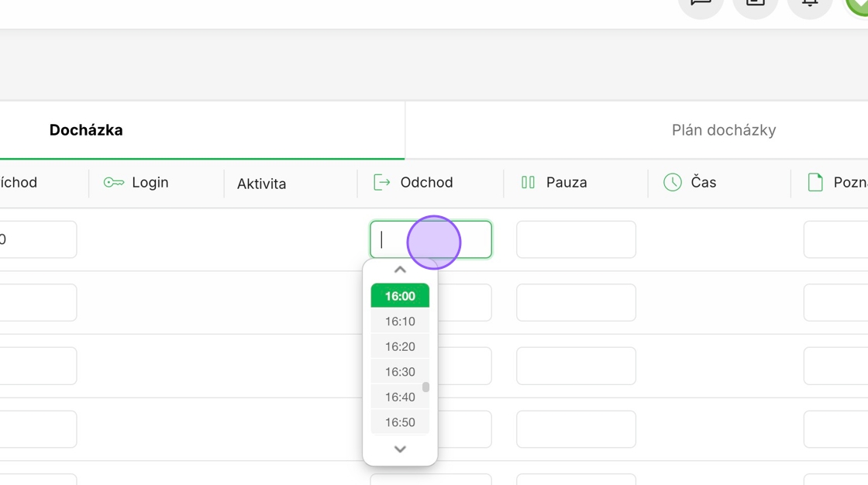Click the time list scrollbar thumb

coord(425,387)
